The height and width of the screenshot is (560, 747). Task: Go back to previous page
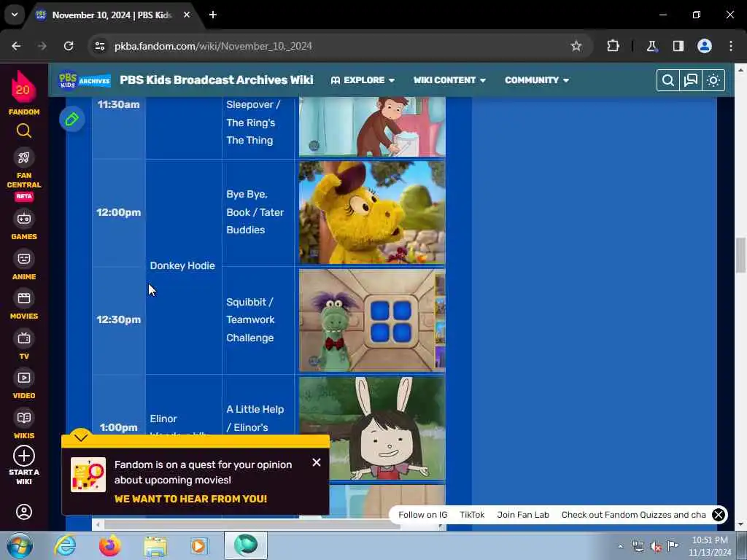(x=16, y=46)
